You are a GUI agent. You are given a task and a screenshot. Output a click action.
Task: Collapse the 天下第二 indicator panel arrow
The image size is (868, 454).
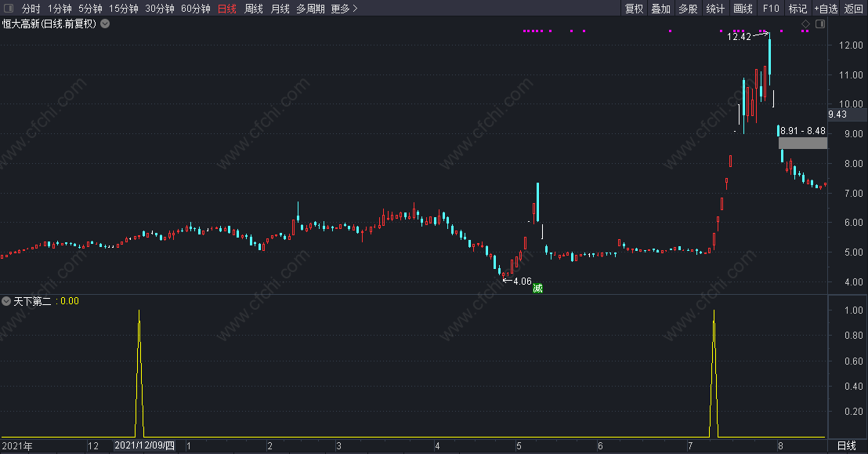pos(6,301)
